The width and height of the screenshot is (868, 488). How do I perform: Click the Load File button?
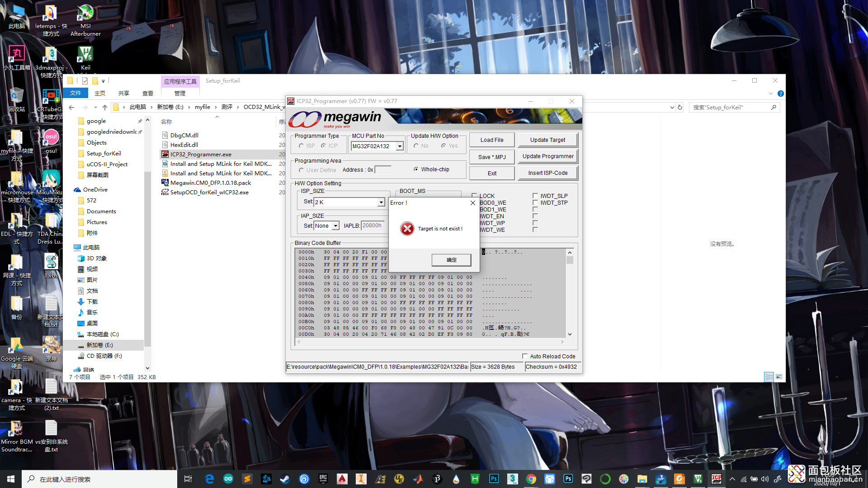[491, 140]
